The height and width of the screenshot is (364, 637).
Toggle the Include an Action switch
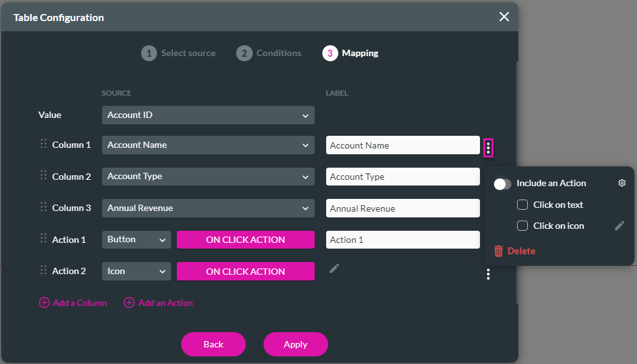(x=502, y=184)
